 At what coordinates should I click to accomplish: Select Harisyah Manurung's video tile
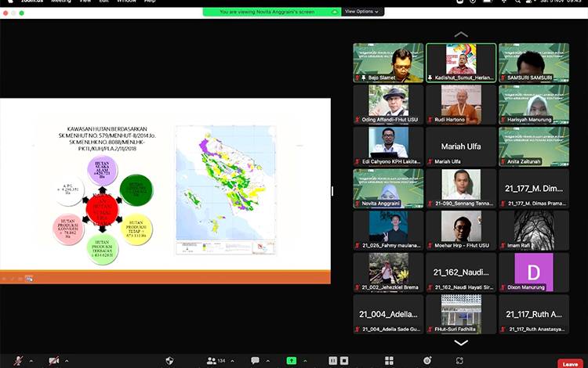point(534,104)
